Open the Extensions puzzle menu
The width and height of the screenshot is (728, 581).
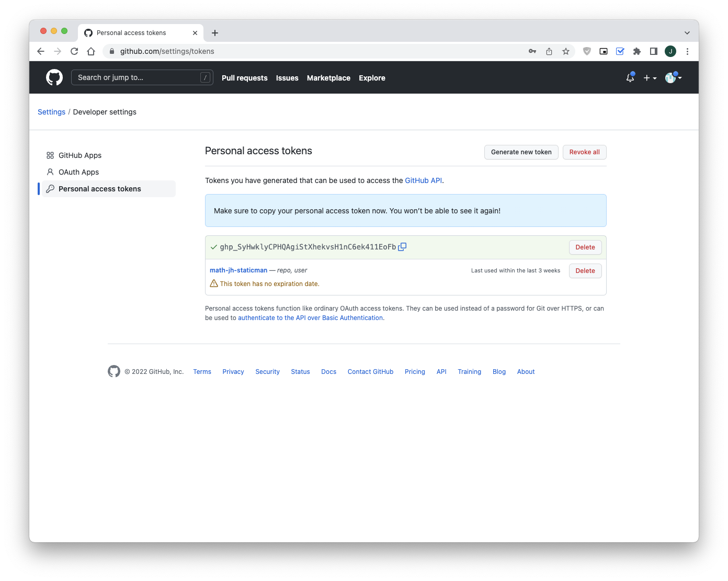[637, 51]
